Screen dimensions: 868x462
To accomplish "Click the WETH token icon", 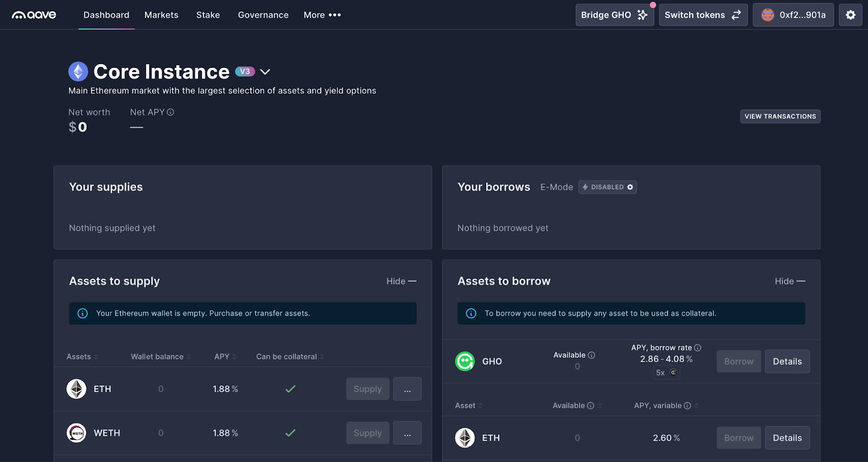I will pos(76,433).
